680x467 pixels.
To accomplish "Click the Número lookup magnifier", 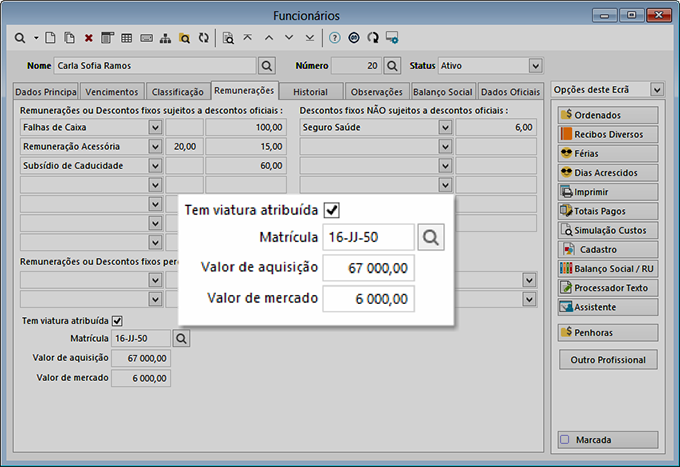I will point(392,66).
